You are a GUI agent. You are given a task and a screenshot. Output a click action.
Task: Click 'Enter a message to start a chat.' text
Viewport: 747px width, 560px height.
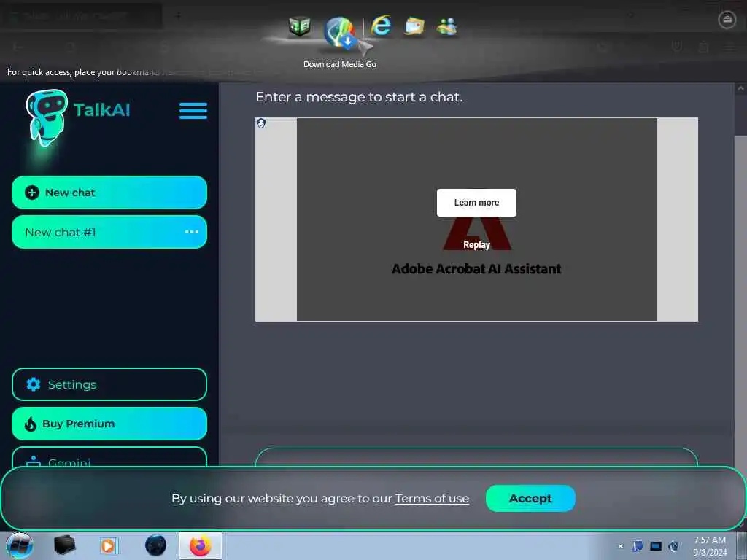[x=359, y=97]
